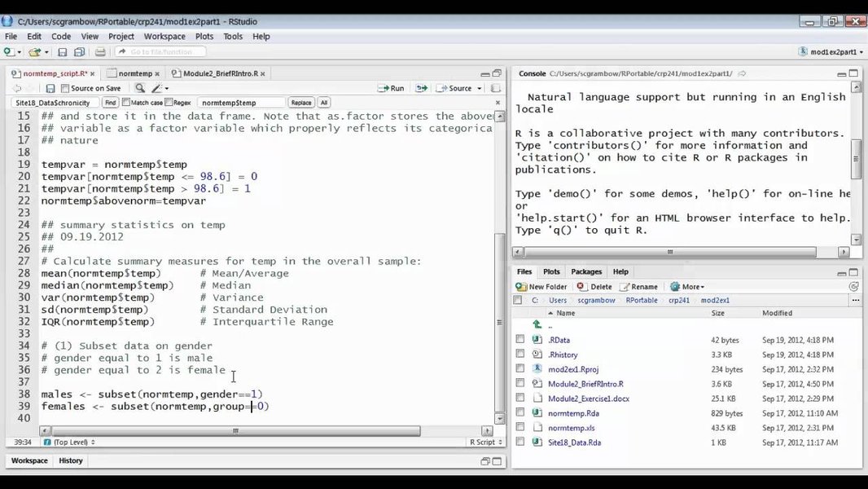Click the Rename file button
Viewport: 868px width, 489px height.
[x=639, y=287]
